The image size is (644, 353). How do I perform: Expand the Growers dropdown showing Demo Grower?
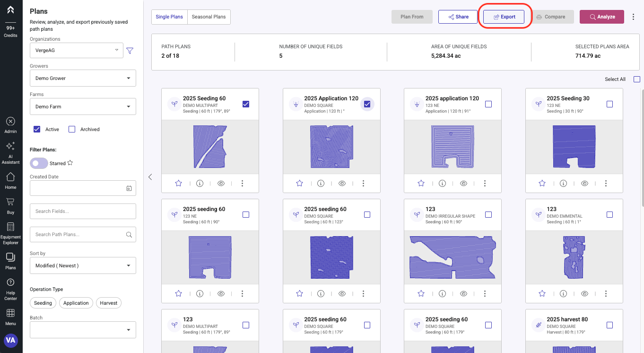(83, 78)
